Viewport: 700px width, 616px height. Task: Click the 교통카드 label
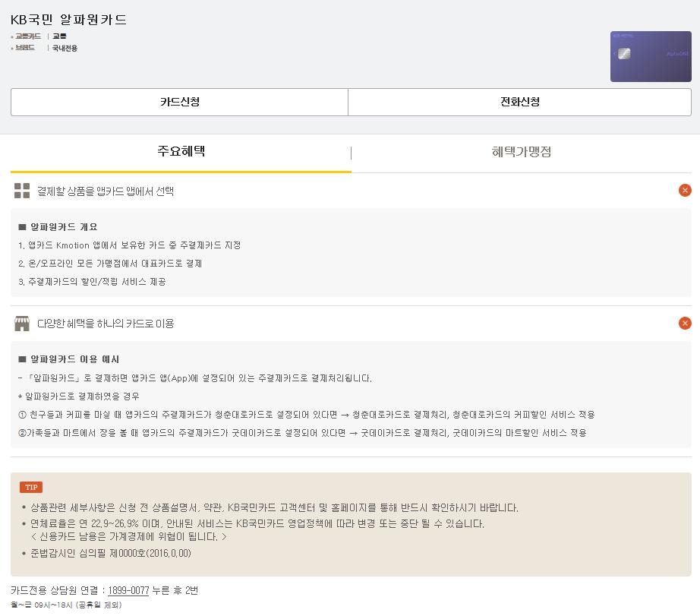28,36
